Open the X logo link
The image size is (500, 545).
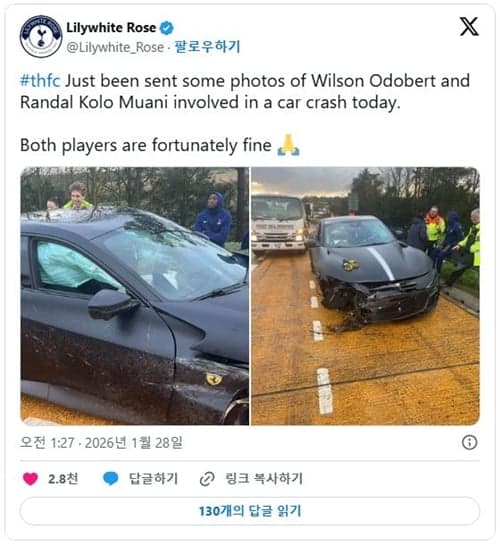point(469,26)
